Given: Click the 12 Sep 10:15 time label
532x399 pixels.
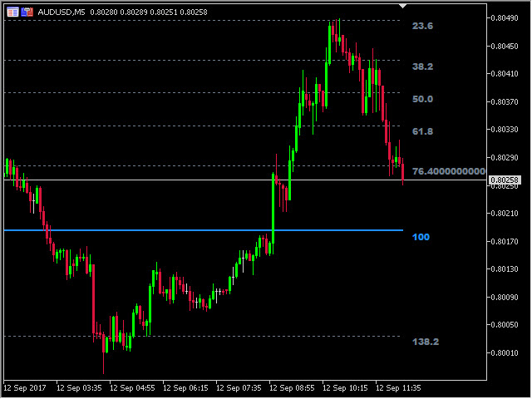Looking at the screenshot, I should [345, 388].
